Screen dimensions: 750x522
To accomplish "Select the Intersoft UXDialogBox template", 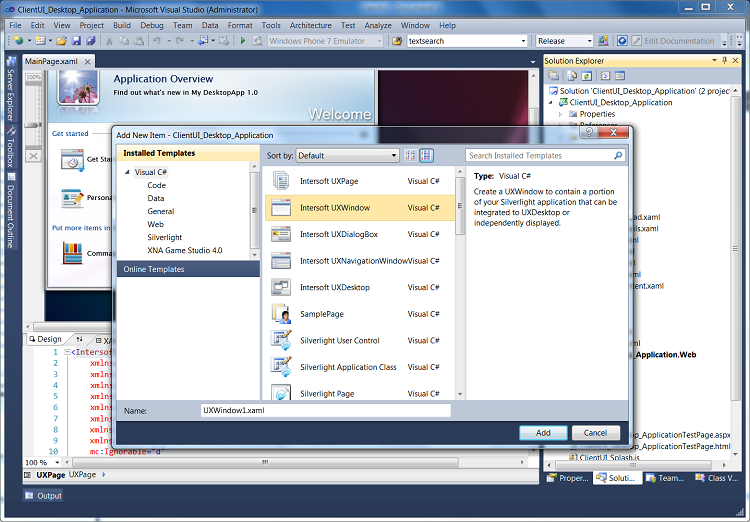I will click(359, 234).
